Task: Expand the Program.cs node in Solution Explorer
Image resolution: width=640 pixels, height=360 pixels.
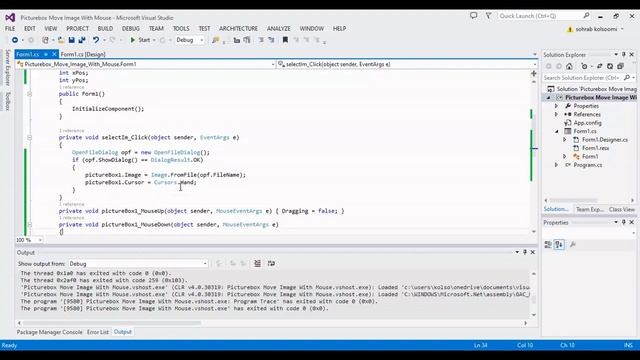Action: 556,165
